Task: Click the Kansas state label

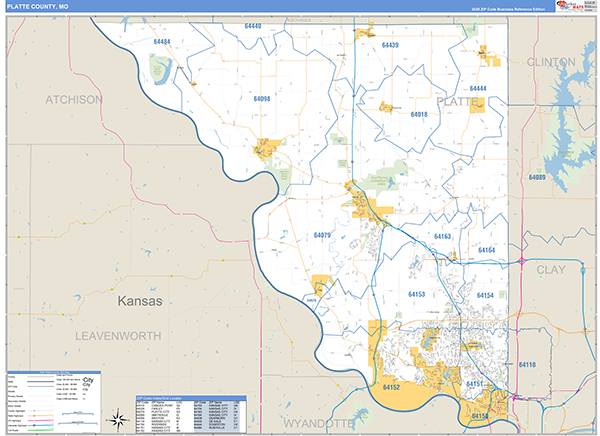Action: 139,300
